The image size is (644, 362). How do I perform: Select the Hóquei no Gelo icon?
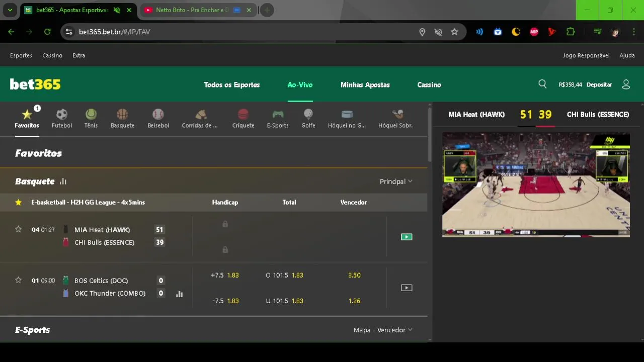click(347, 119)
